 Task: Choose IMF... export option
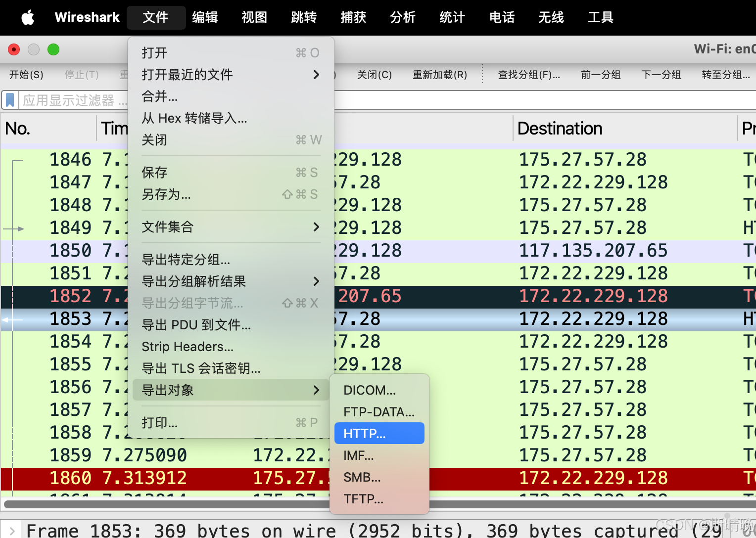click(379, 455)
